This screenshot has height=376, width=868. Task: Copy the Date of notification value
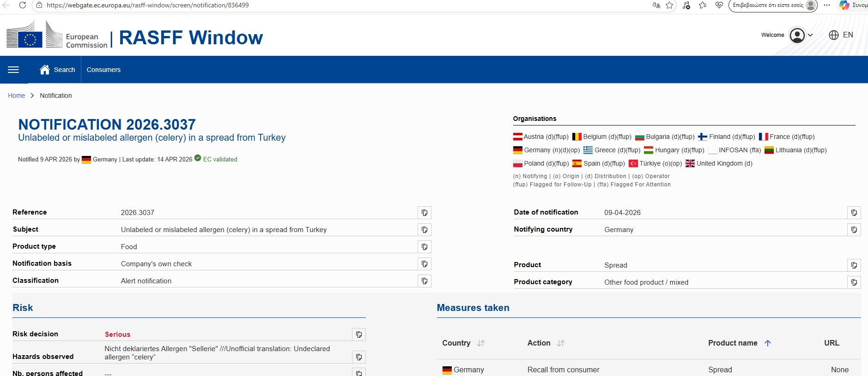854,213
